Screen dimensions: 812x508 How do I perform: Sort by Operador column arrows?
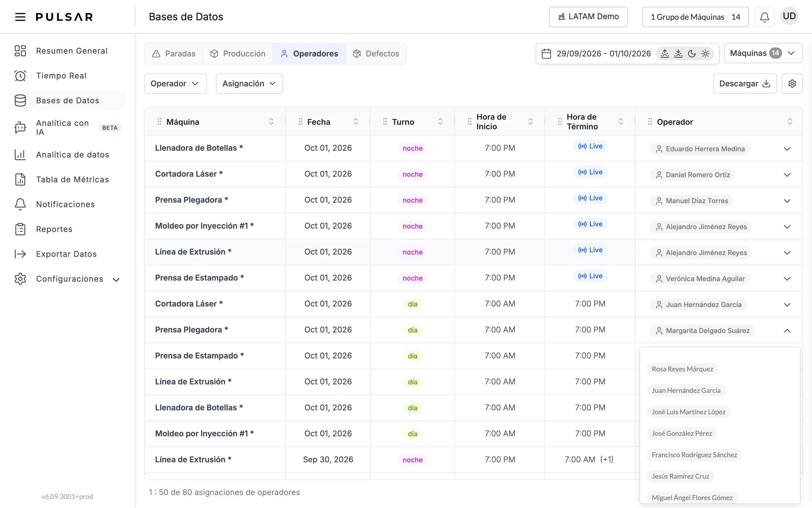click(790, 122)
